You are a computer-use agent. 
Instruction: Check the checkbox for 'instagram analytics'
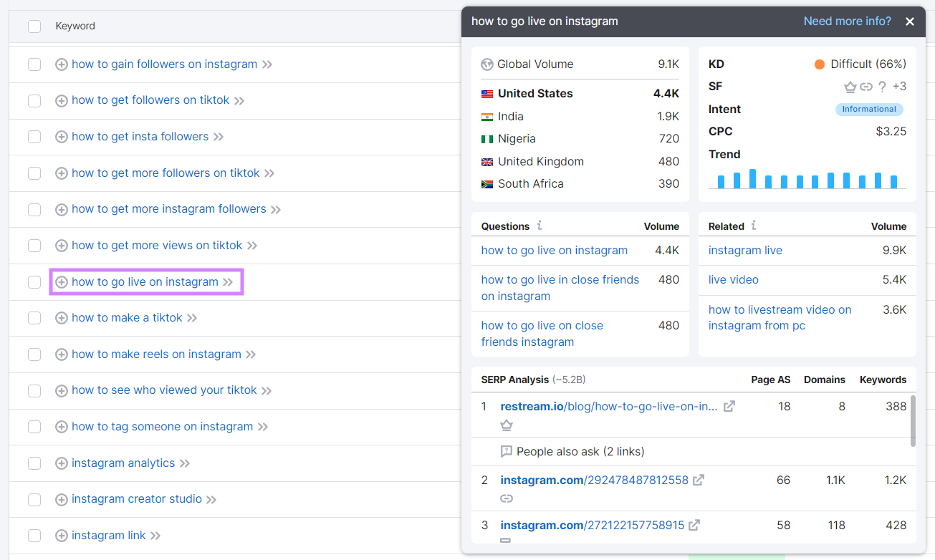coord(34,463)
